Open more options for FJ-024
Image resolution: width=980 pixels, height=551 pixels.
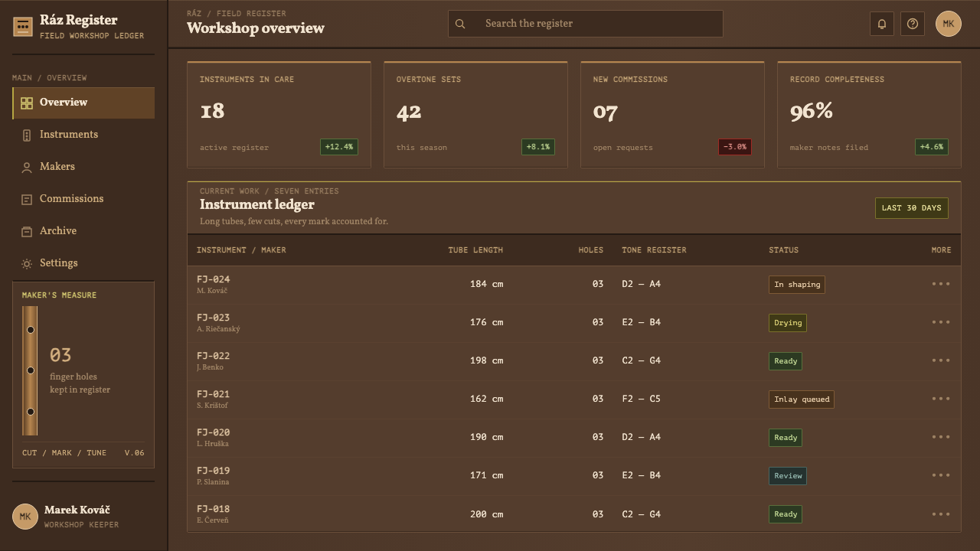pos(941,284)
